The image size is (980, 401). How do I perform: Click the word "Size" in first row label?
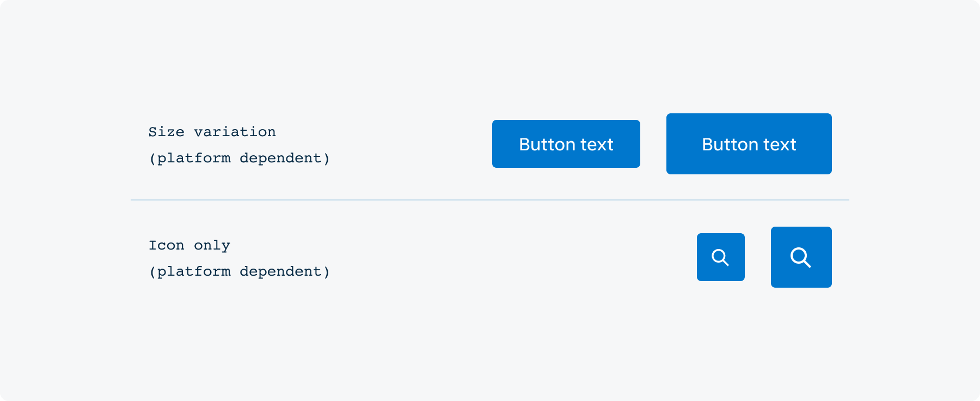pyautogui.click(x=166, y=132)
